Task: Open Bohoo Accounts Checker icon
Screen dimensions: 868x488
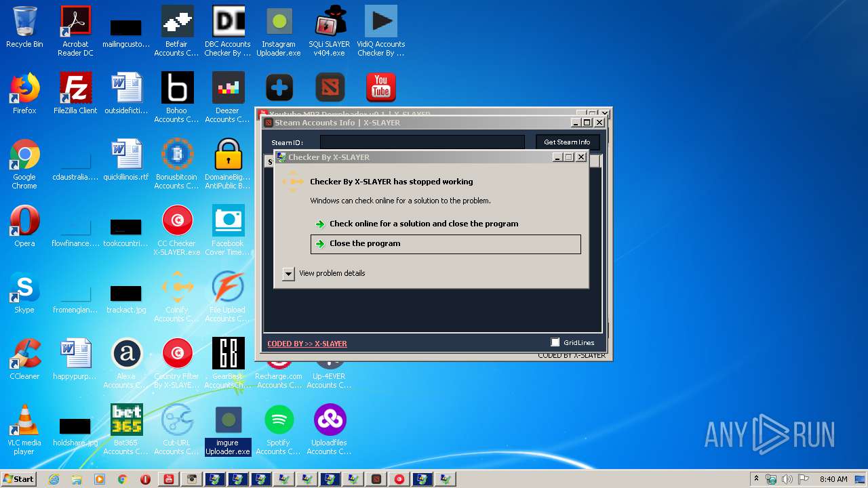Action: tap(177, 98)
